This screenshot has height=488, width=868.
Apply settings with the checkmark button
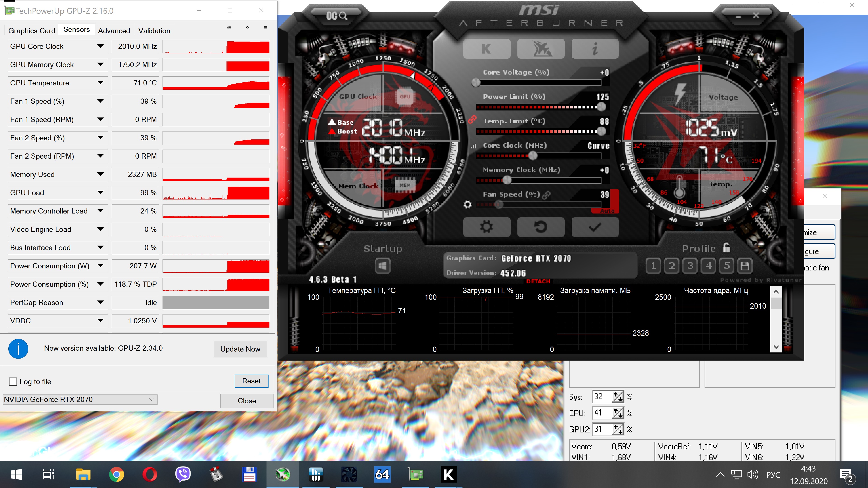(595, 227)
